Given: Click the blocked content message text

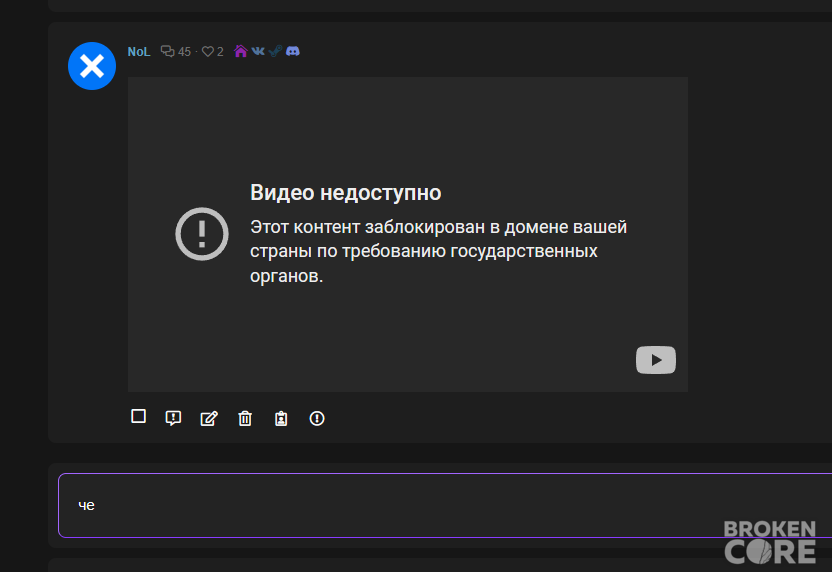Looking at the screenshot, I should 438,251.
